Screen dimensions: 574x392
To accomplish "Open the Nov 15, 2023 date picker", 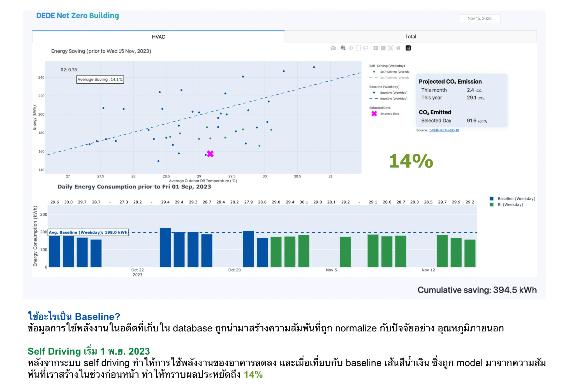I will tap(479, 19).
